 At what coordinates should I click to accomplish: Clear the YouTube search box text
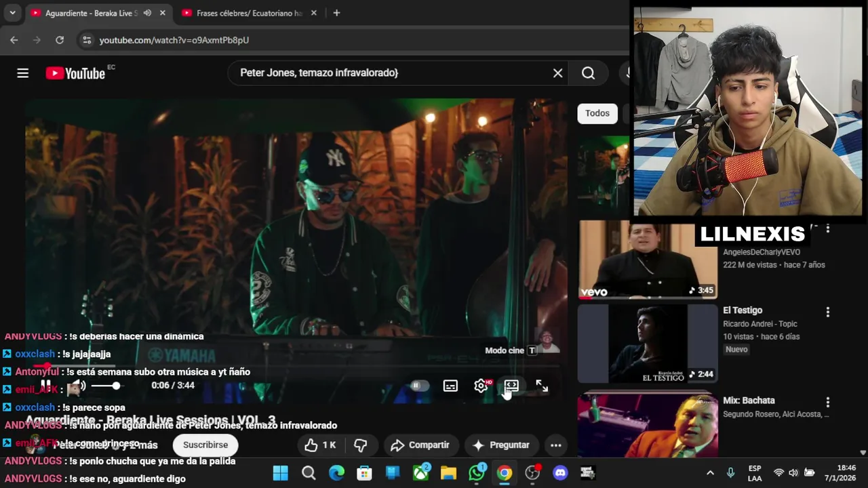(x=557, y=73)
